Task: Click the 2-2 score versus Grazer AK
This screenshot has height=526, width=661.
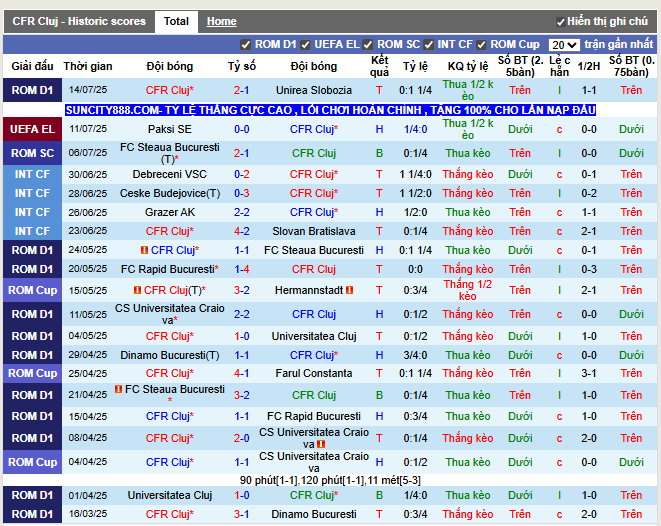Action: [242, 212]
